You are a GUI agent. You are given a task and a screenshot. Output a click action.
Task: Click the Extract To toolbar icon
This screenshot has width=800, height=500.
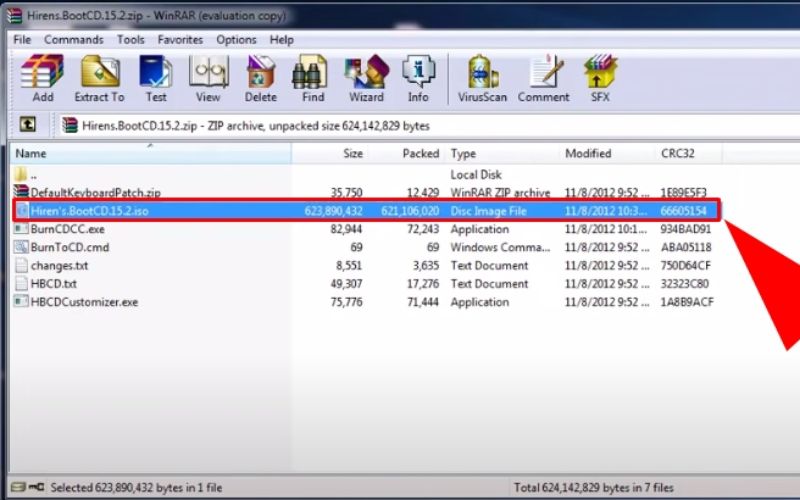click(x=99, y=79)
